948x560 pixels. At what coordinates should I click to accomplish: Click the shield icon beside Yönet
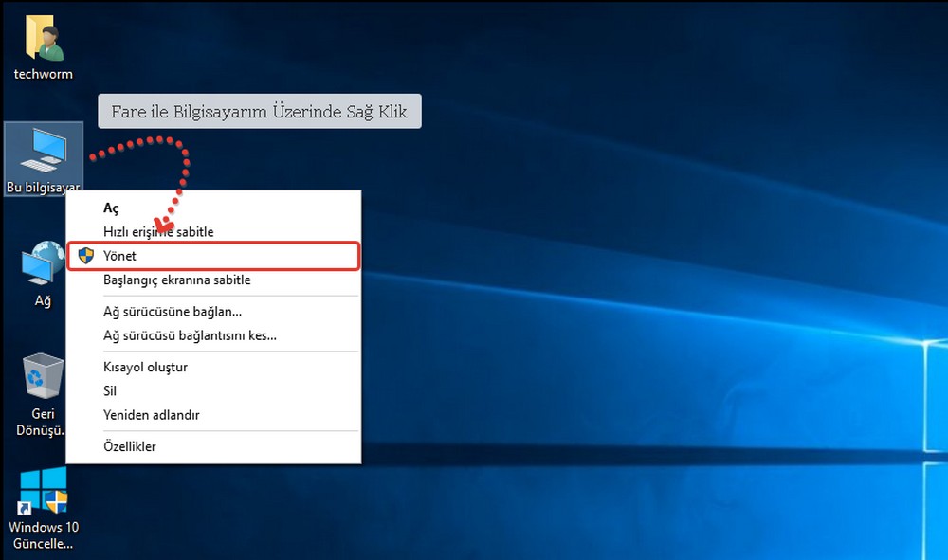pyautogui.click(x=86, y=256)
